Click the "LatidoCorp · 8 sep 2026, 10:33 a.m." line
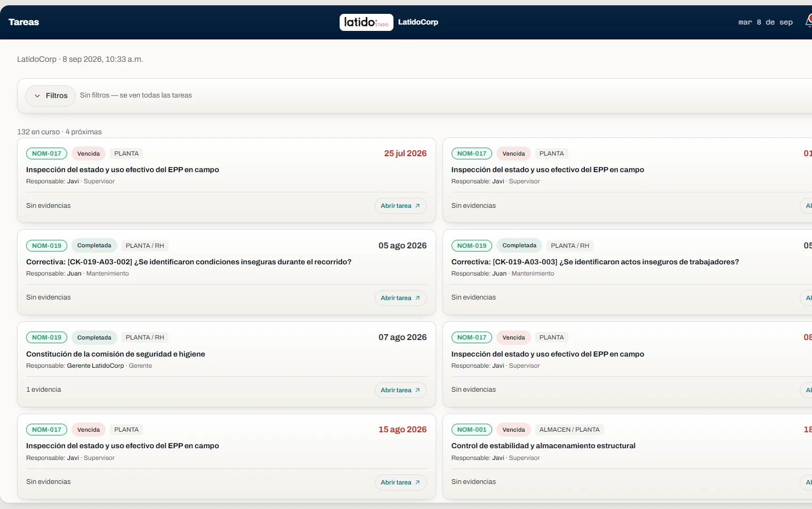The height and width of the screenshot is (509, 812). [x=80, y=59]
